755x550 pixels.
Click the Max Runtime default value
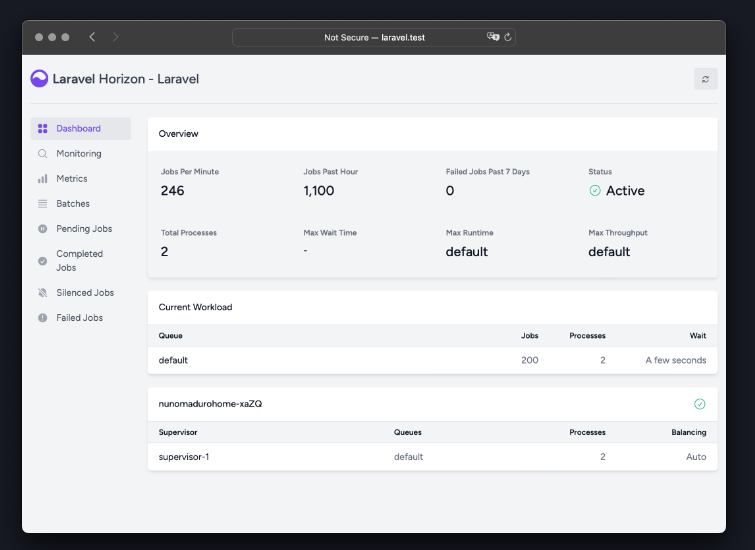(467, 251)
